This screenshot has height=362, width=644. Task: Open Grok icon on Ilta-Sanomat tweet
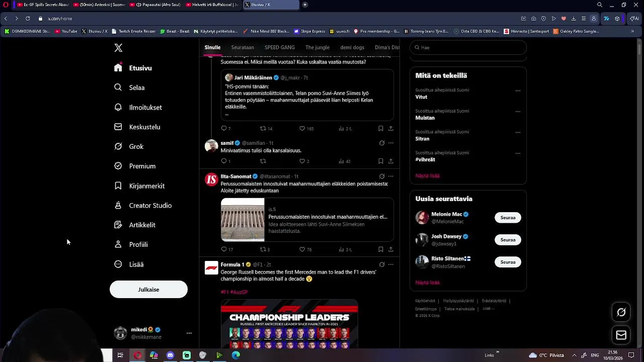[382, 176]
